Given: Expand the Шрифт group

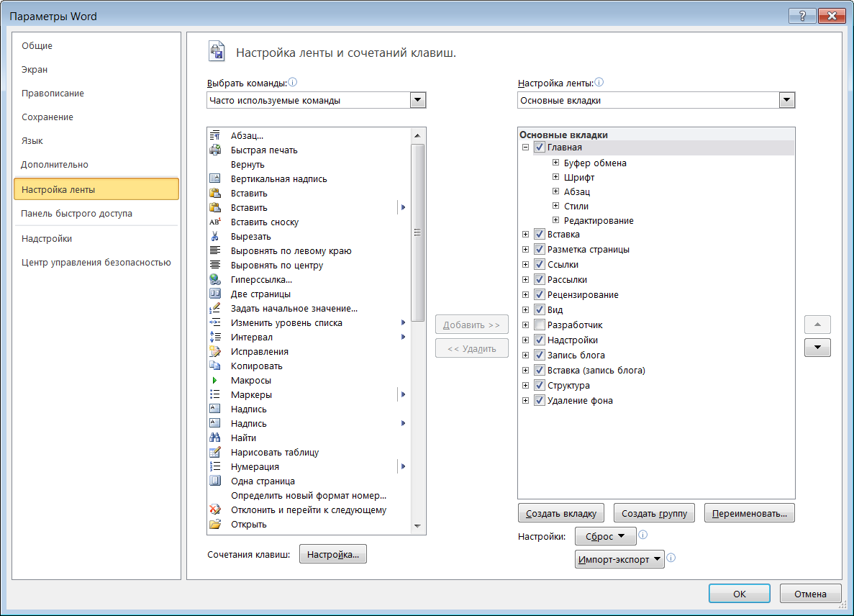Looking at the screenshot, I should point(555,176).
